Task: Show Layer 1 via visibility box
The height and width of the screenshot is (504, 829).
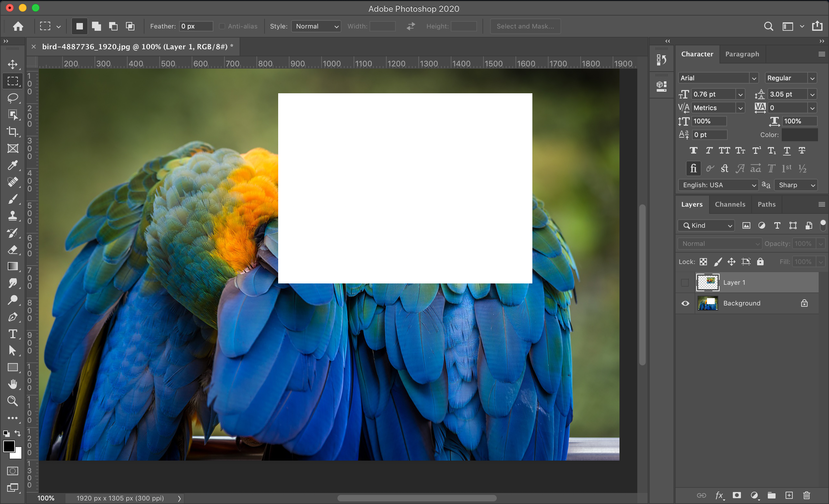Action: coord(685,283)
